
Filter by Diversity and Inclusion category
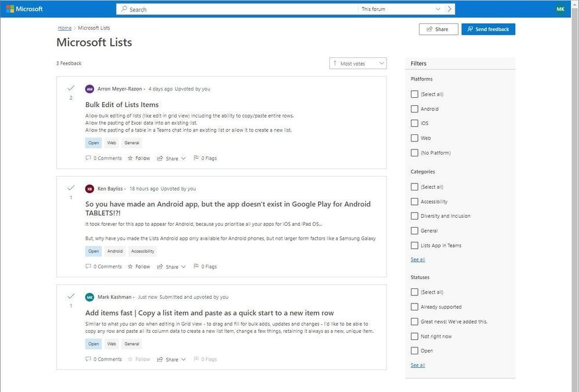(x=414, y=216)
